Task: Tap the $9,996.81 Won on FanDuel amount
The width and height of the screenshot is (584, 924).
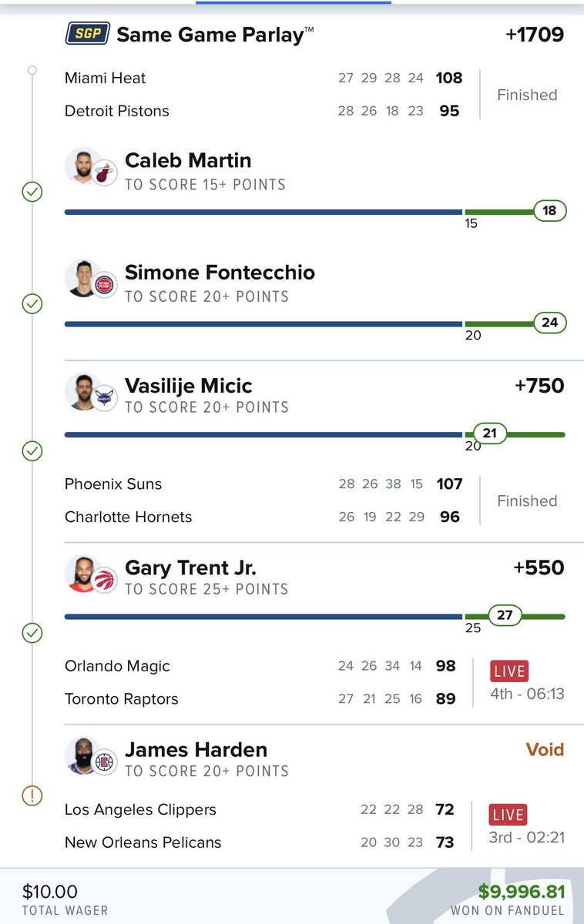Action: (x=522, y=892)
